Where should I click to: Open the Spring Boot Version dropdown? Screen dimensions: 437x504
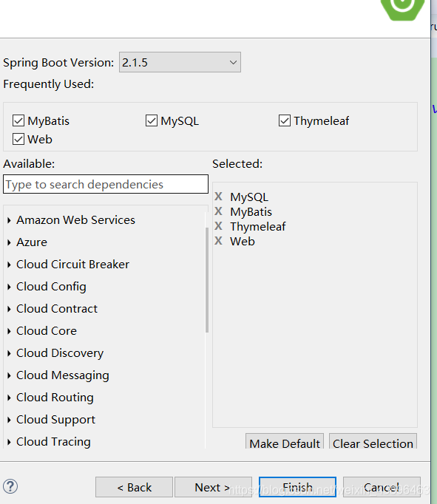coord(180,62)
